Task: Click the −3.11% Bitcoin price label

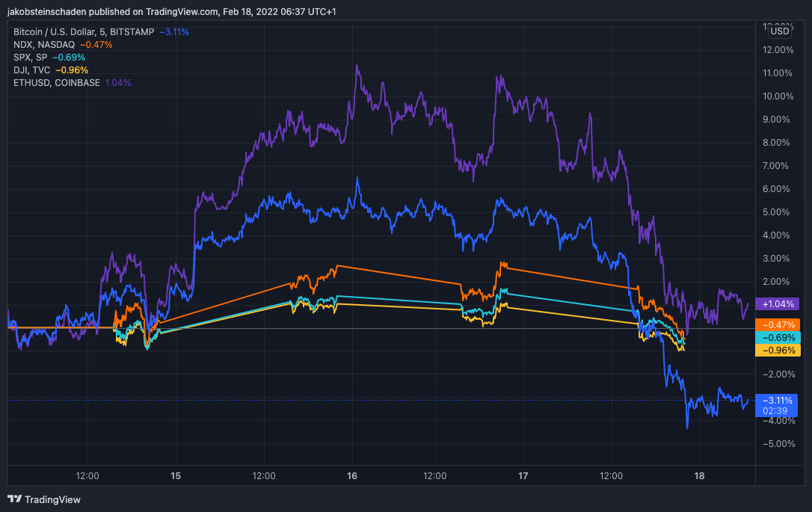Action: click(776, 405)
